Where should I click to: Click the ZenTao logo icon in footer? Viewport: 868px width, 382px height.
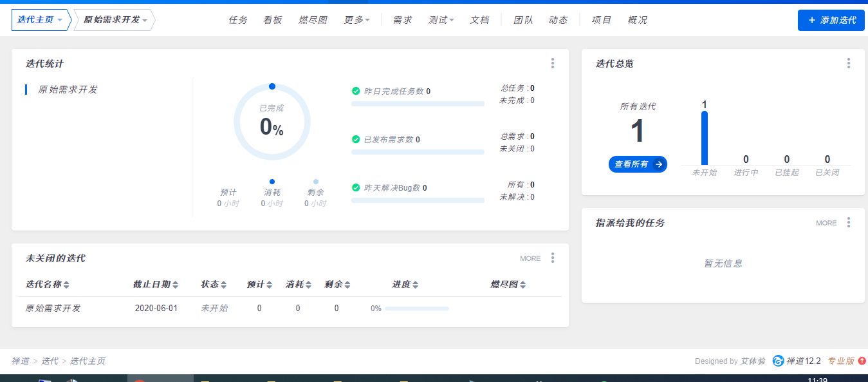click(778, 361)
